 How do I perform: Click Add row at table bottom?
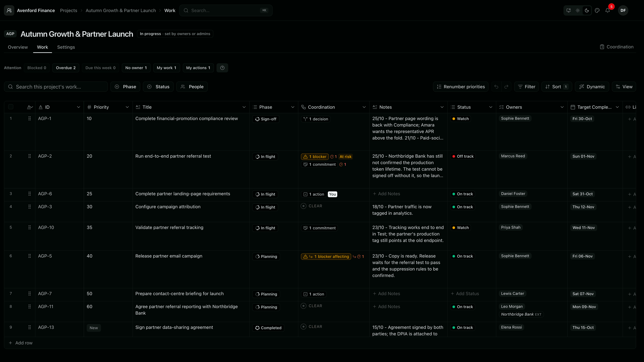point(21,343)
